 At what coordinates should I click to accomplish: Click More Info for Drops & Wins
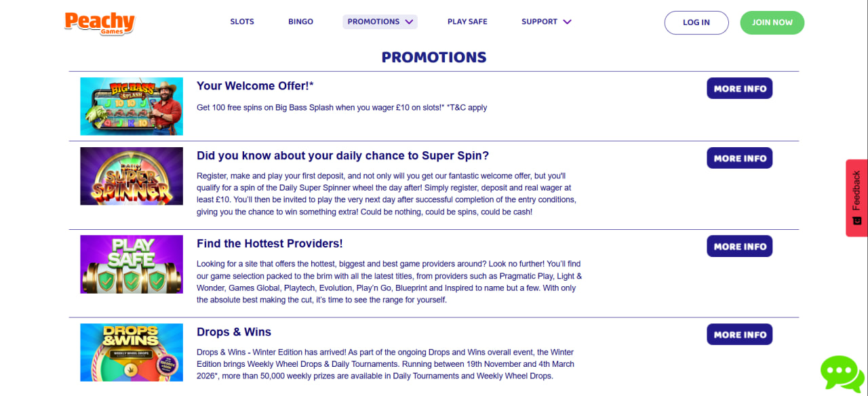(739, 334)
